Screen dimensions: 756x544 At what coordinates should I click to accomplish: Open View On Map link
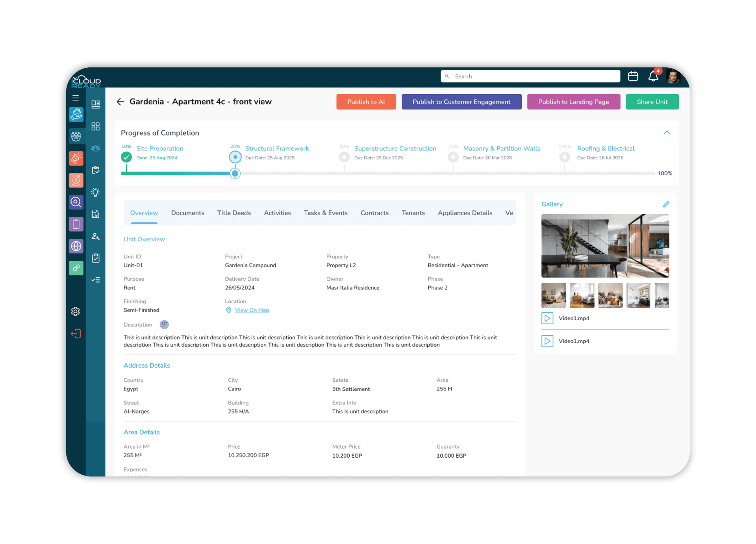pos(252,310)
